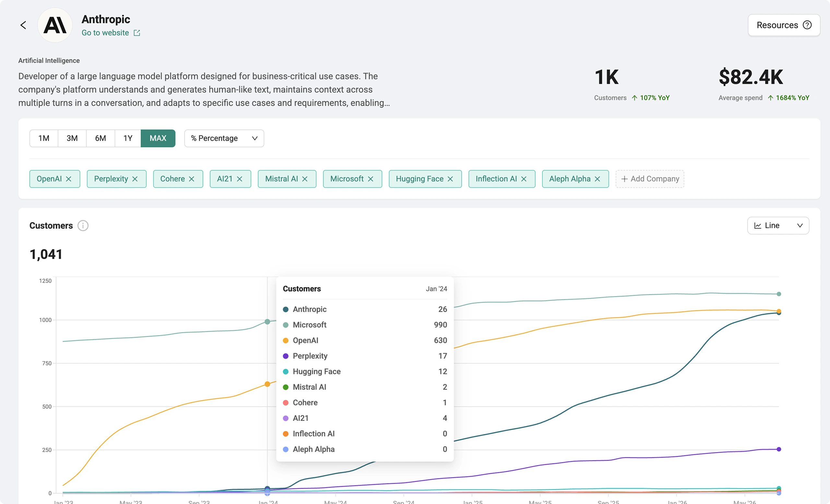The image size is (830, 504).
Task: Open the Customers info tooltip icon
Action: point(83,225)
